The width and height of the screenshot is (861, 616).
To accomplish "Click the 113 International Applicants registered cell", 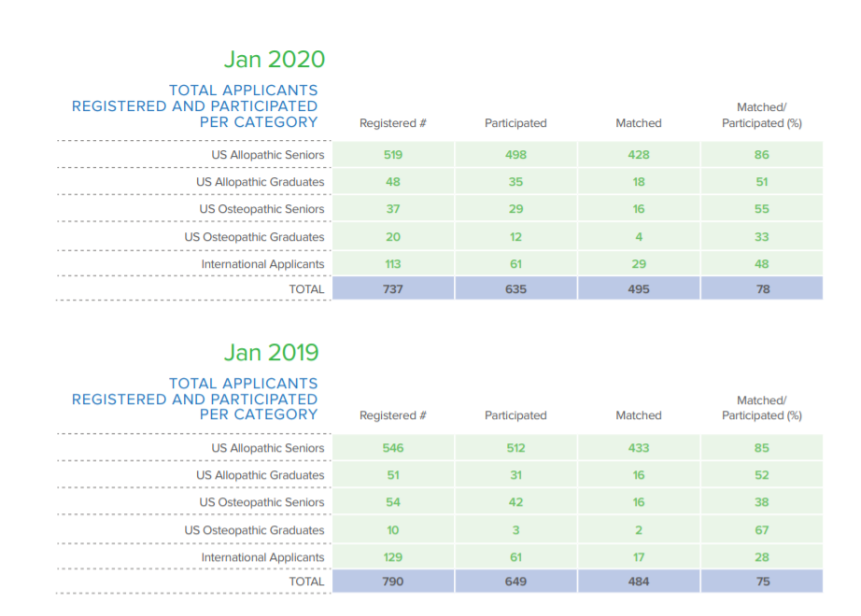I will pos(393,264).
